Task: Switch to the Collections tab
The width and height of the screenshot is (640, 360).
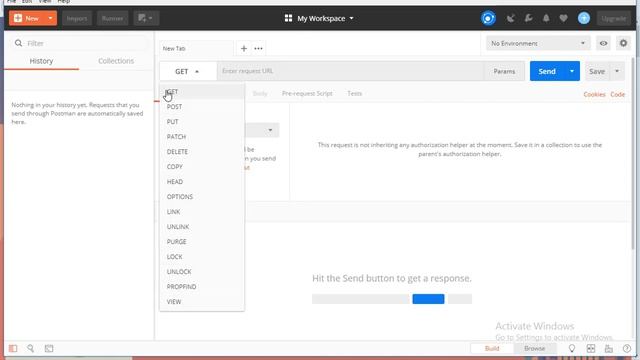Action: (x=116, y=61)
